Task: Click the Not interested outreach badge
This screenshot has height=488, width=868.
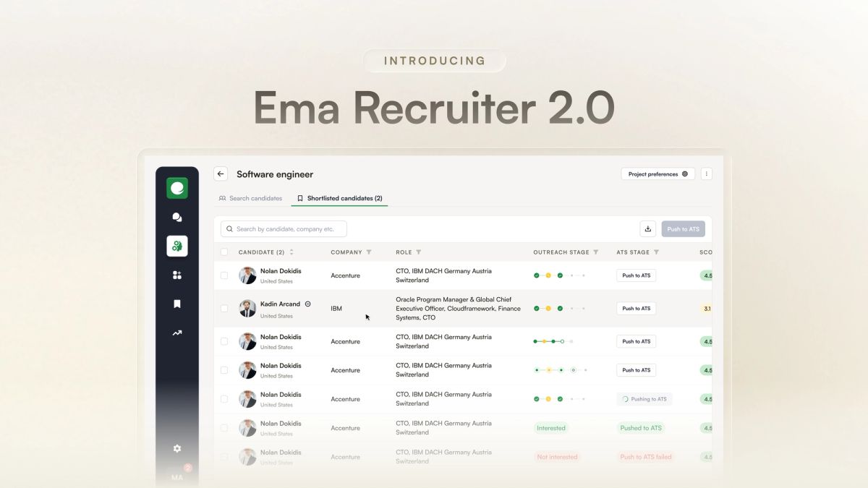Action: click(x=557, y=457)
